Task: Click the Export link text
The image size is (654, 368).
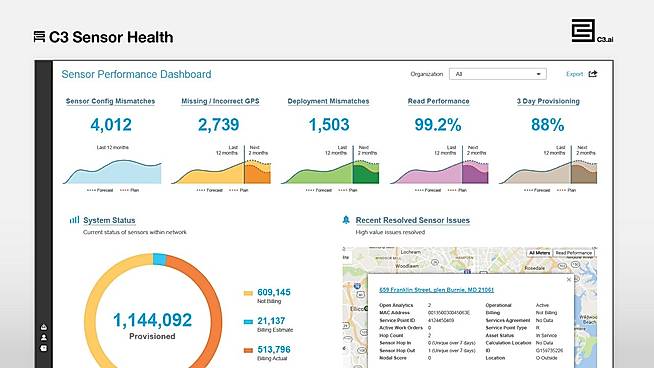Action: pyautogui.click(x=574, y=74)
